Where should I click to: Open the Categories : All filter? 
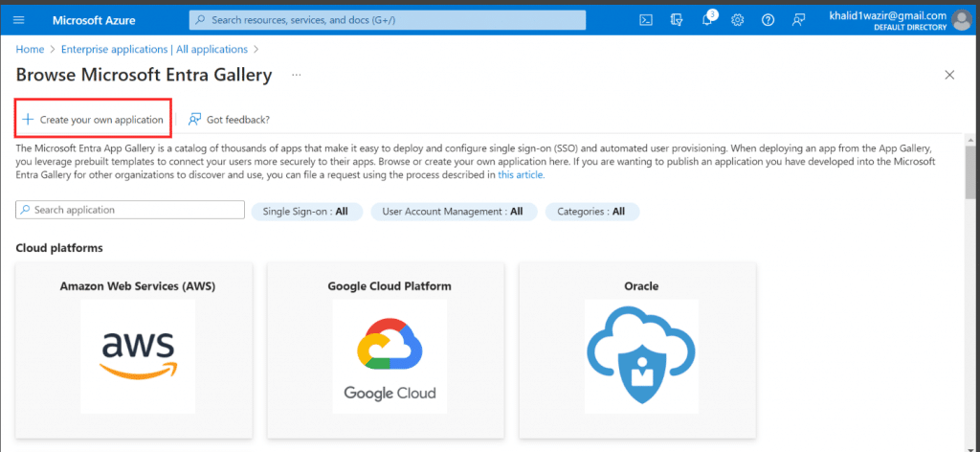[592, 212]
